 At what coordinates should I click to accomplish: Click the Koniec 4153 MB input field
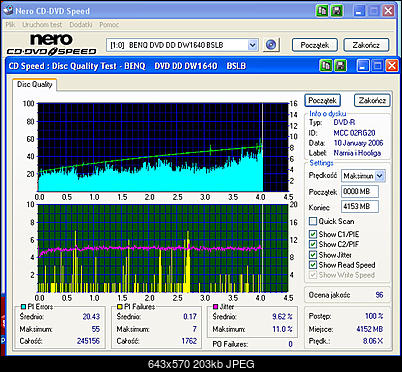click(360, 207)
